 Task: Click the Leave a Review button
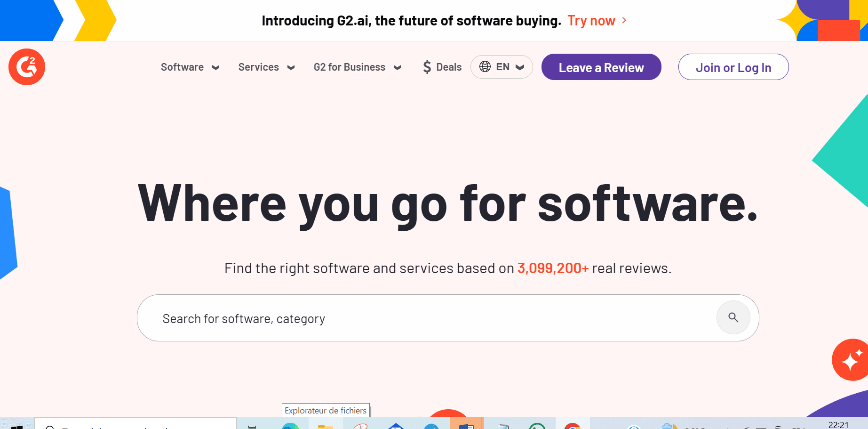point(601,67)
